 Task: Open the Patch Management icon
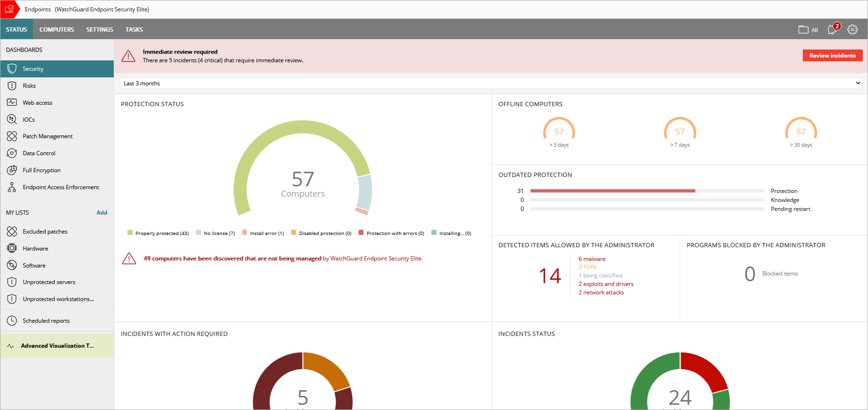[12, 136]
